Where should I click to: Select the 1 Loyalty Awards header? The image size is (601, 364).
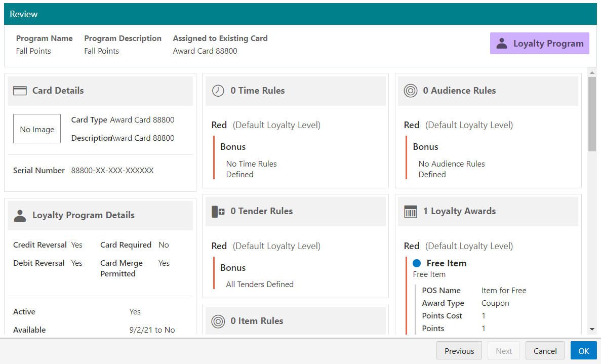(488, 212)
